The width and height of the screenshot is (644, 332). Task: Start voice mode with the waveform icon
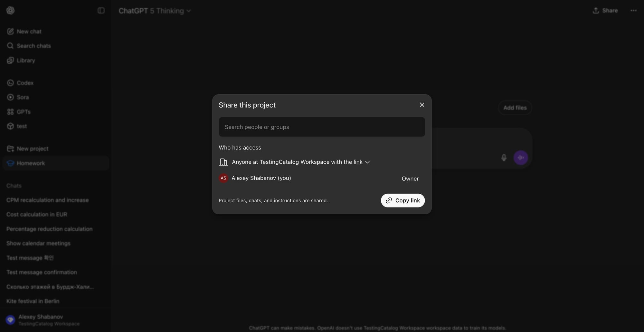[521, 158]
